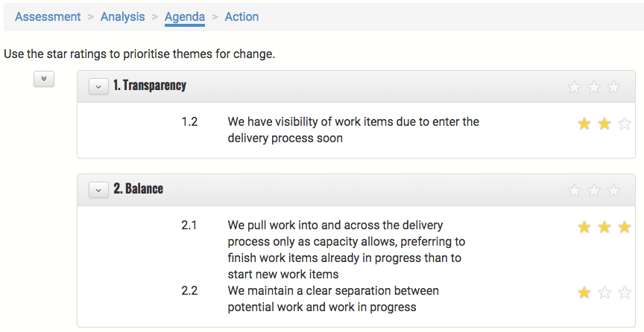Screen dimensions: 644x332
Task: Select the Agenda breadcrumb link
Action: click(x=185, y=16)
